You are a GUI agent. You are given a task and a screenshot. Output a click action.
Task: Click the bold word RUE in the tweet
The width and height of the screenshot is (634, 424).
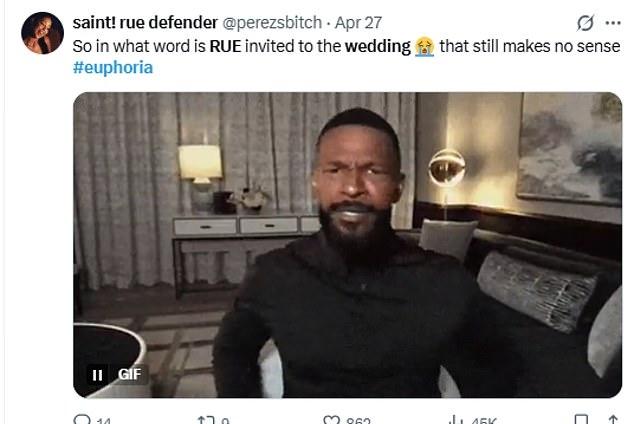click(x=225, y=47)
